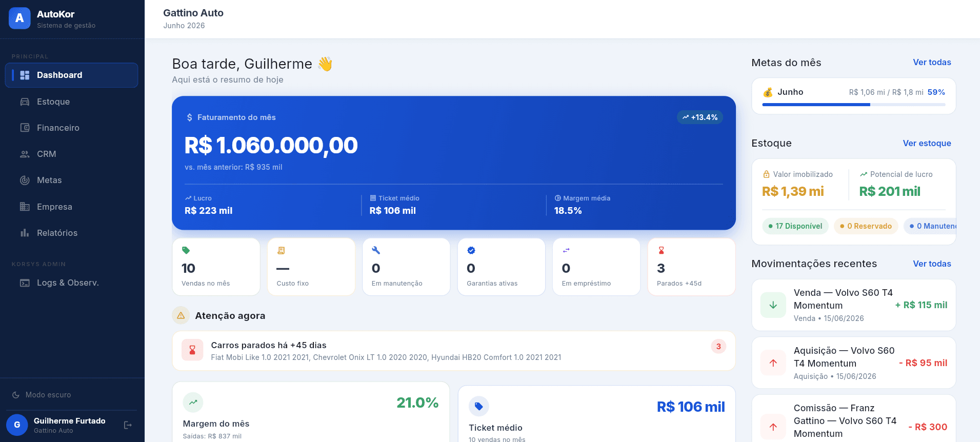Click the Vendas no mês tag icon
Viewport: 980px width, 442px height.
186,250
